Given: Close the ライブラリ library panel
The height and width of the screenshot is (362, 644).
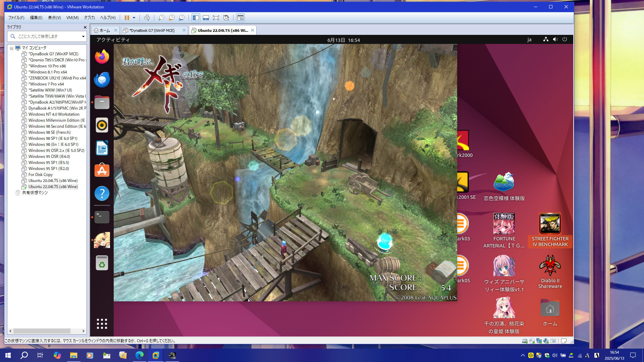Looking at the screenshot, I should click(x=85, y=27).
